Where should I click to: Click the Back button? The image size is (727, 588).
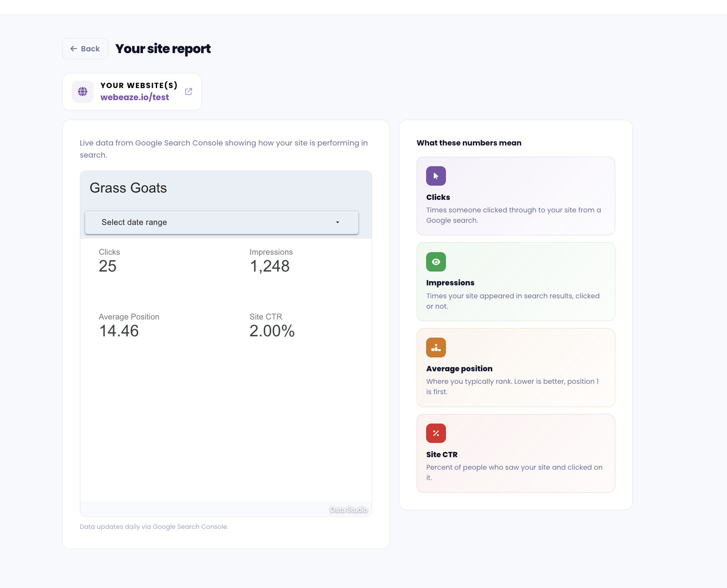pyautogui.click(x=85, y=49)
